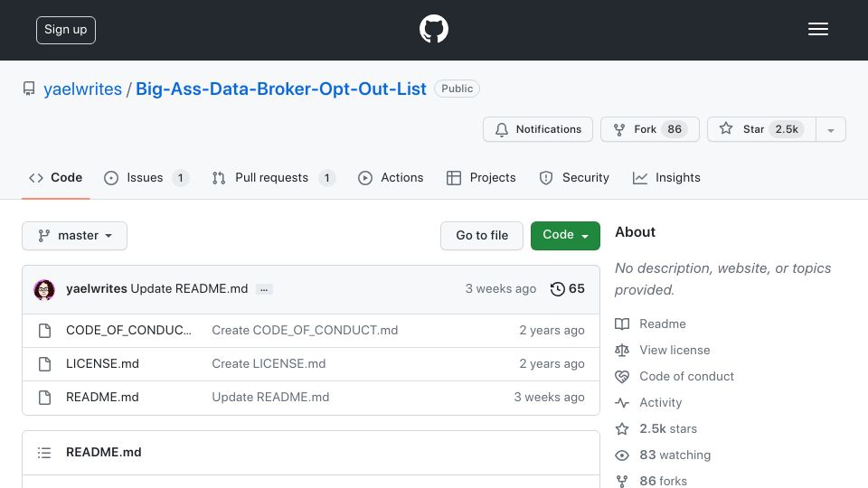Open the Update README.md commit in README row

tap(270, 397)
